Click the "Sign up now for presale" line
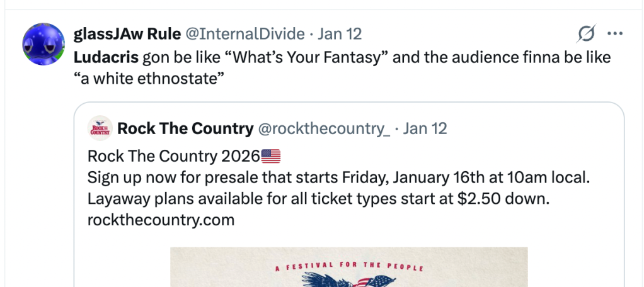Image resolution: width=644 pixels, height=287 pixels. click(x=338, y=177)
